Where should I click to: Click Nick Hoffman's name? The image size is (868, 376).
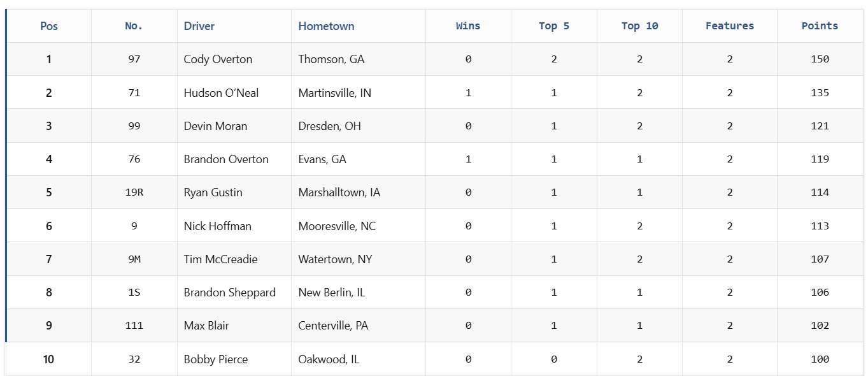(217, 226)
